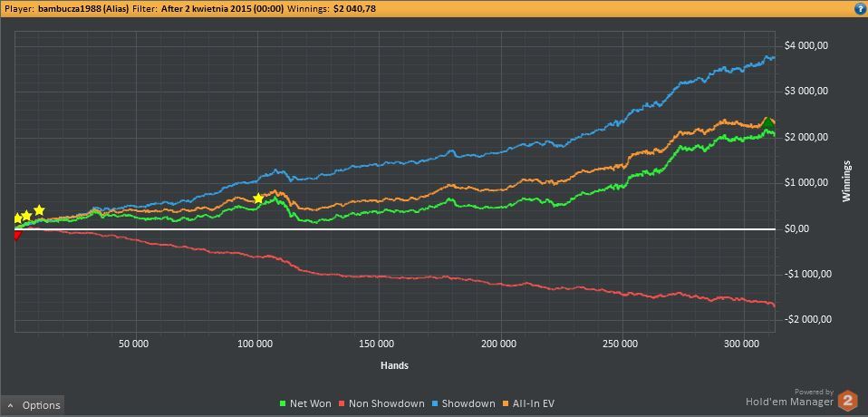Click the orange All-In EV color square
The image size is (868, 417).
(506, 403)
